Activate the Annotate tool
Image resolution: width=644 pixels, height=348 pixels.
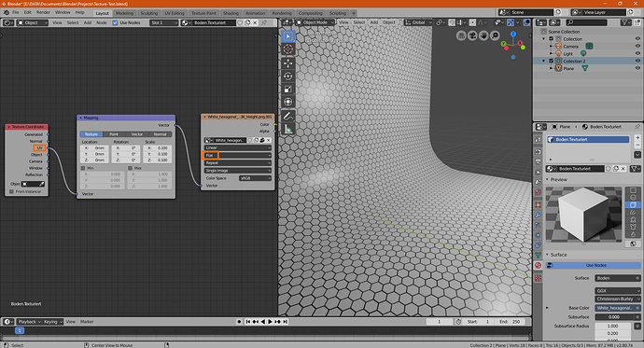(x=287, y=116)
